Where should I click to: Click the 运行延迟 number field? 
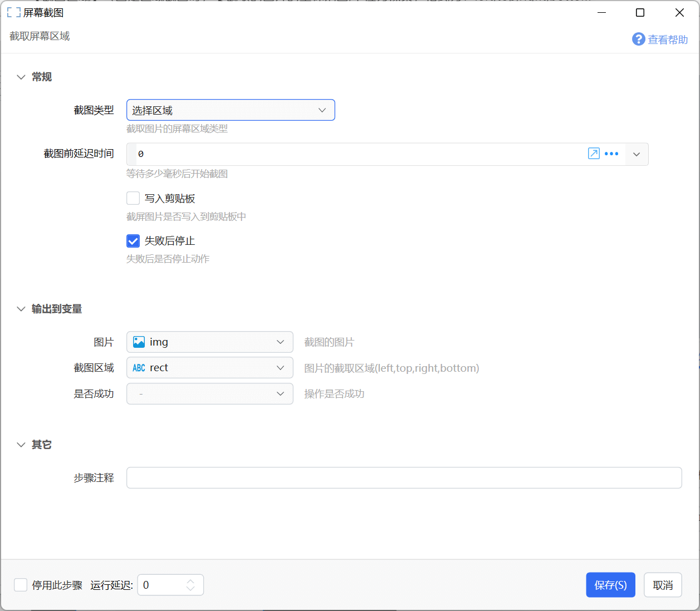(170, 585)
